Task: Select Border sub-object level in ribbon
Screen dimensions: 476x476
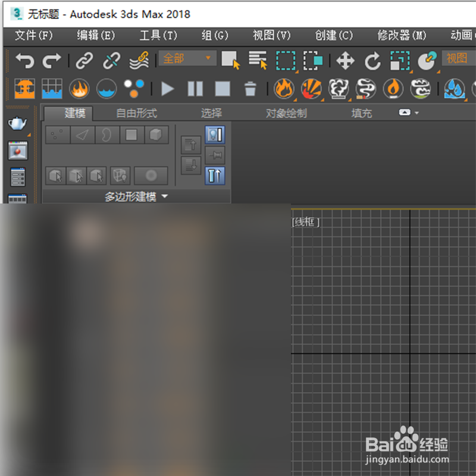Action: (107, 134)
